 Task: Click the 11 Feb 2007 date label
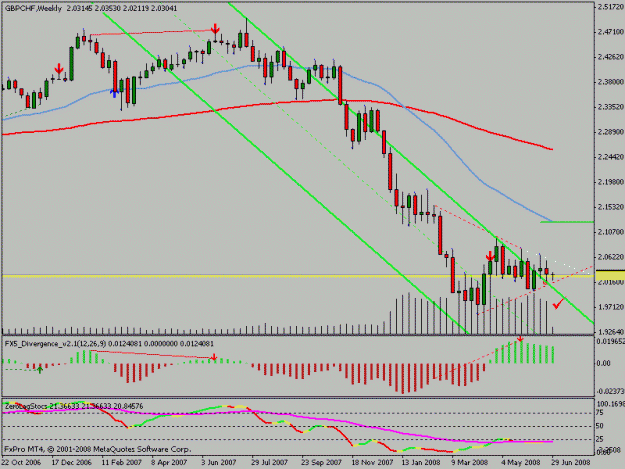coord(122,462)
